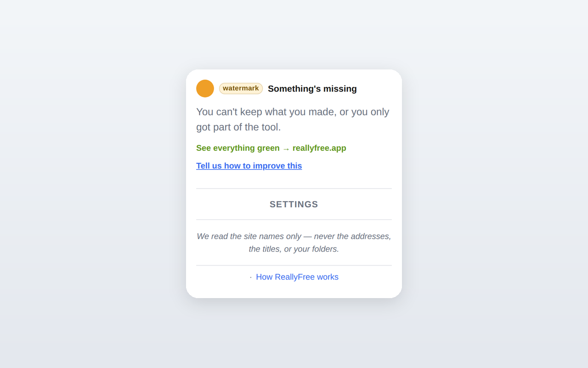Open the reallyfree.app address text

coord(319,148)
